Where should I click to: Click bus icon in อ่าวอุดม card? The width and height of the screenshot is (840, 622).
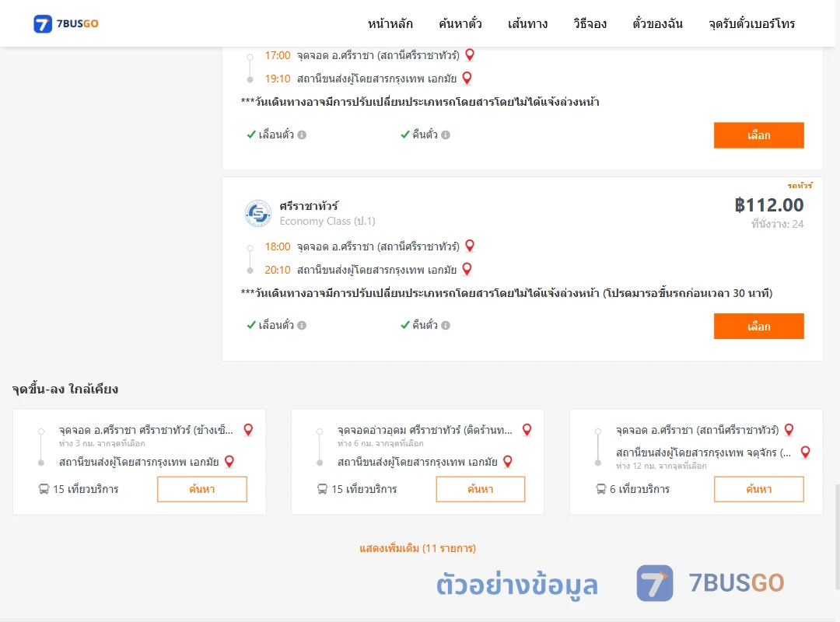323,489
